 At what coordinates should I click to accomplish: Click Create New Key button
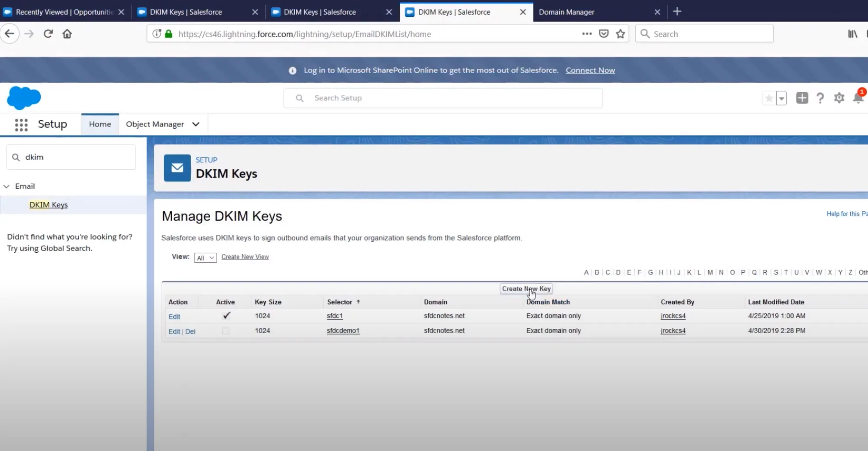click(526, 289)
